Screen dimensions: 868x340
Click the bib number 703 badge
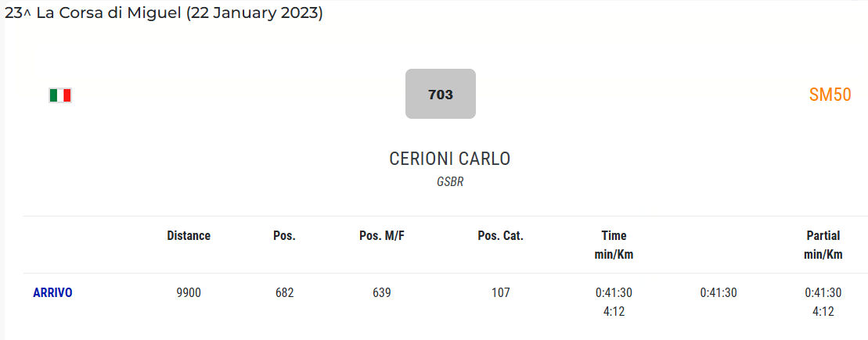[441, 94]
